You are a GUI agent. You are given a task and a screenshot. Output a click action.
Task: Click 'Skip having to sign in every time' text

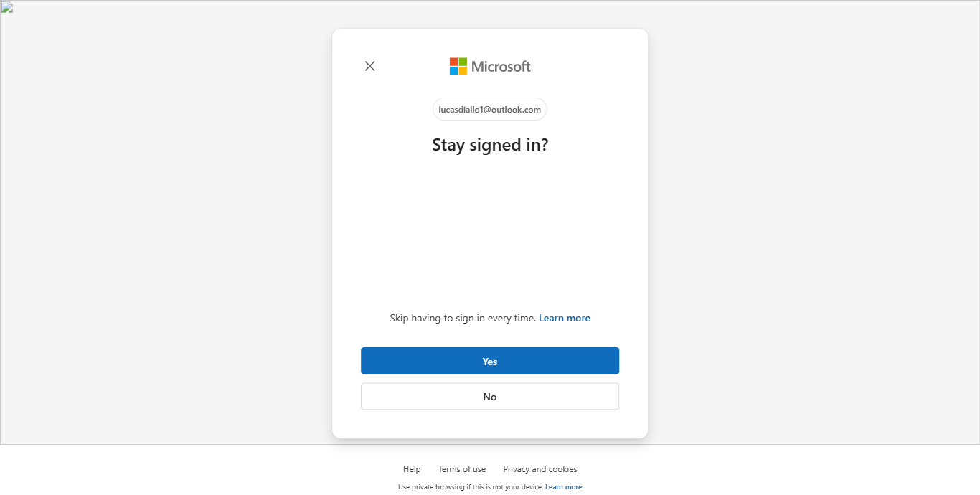pos(463,318)
